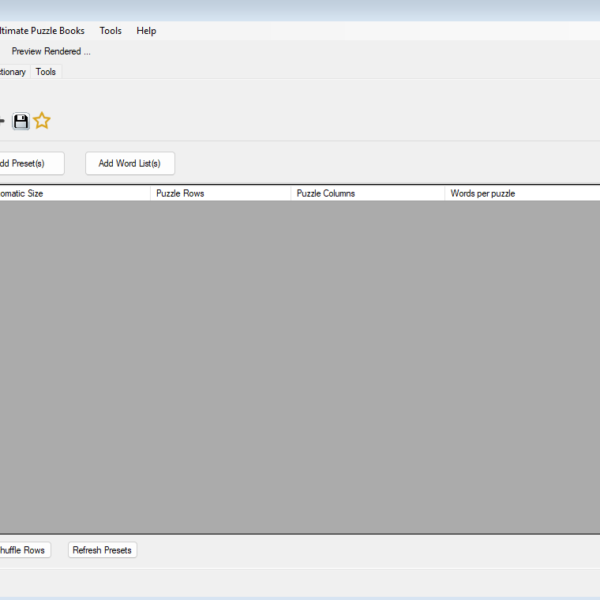Open the Ultimate Puzzle Books menu
This screenshot has width=600, height=600.
tap(42, 31)
